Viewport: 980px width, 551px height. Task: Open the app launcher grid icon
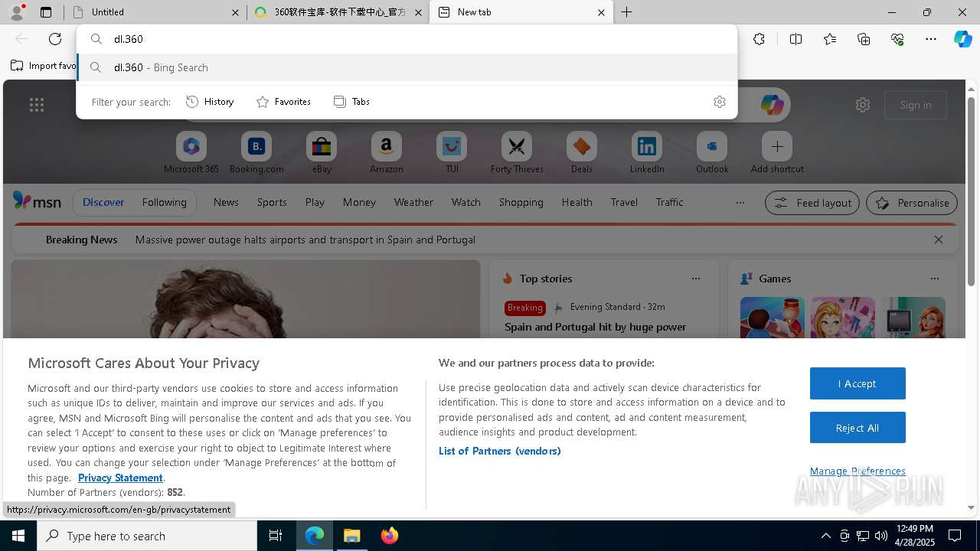(37, 105)
